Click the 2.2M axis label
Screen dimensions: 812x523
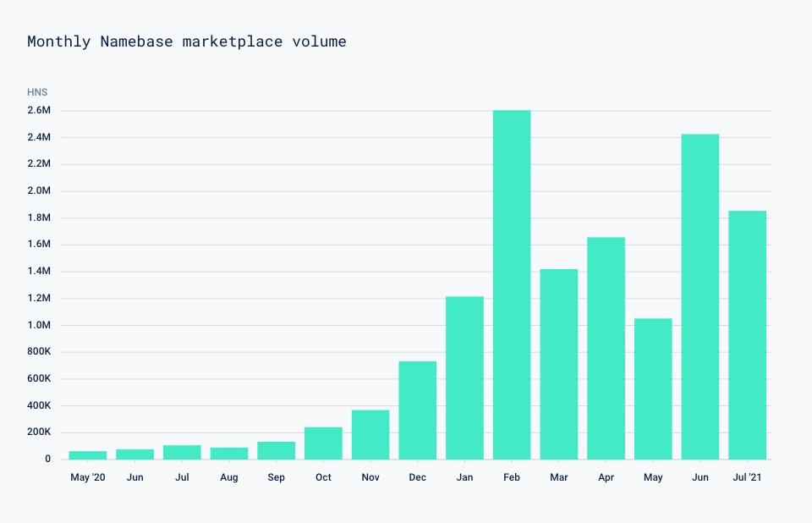click(x=39, y=164)
